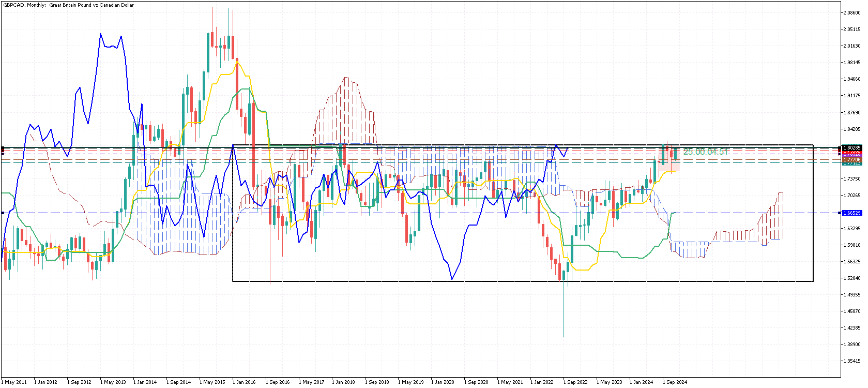
Task: Click the 1 Jan 2016 date label
Action: pyautogui.click(x=245, y=382)
